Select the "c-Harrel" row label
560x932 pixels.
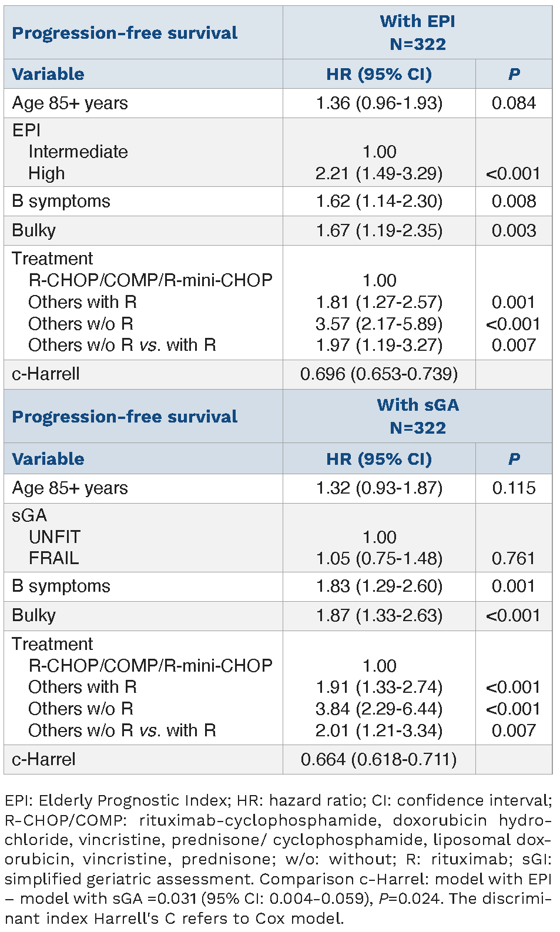pyautogui.click(x=44, y=759)
